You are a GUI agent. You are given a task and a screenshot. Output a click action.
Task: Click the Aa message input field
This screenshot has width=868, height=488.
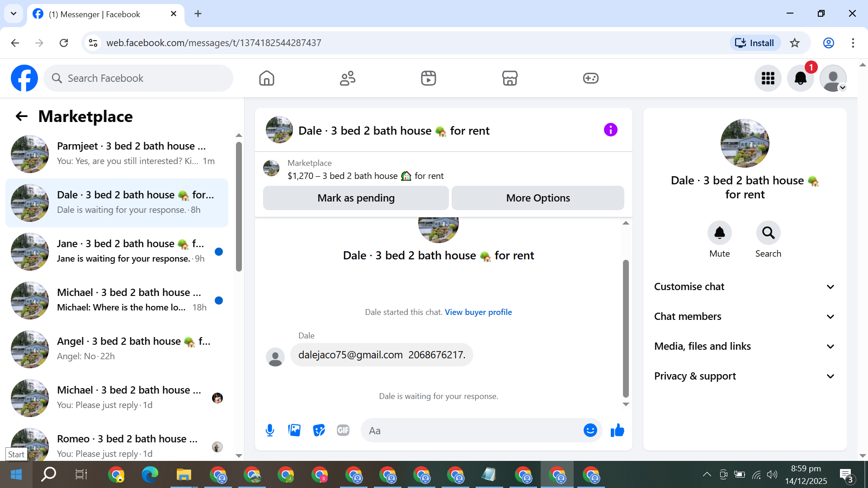(470, 431)
